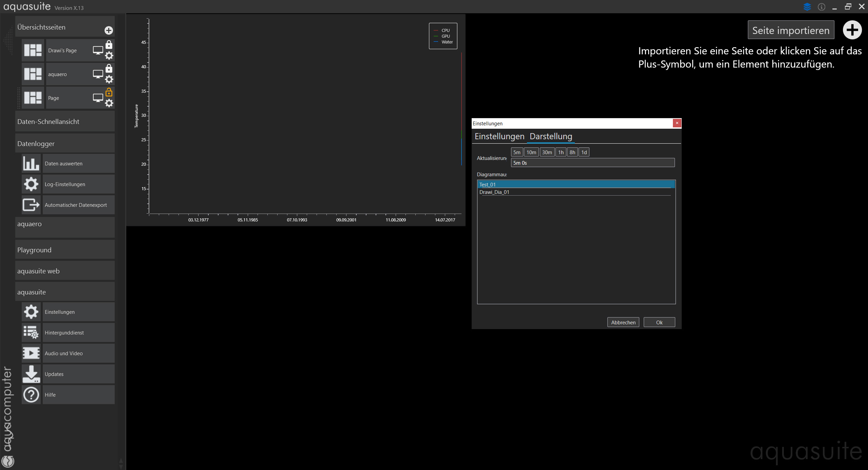Expand the Playground section

(65, 250)
